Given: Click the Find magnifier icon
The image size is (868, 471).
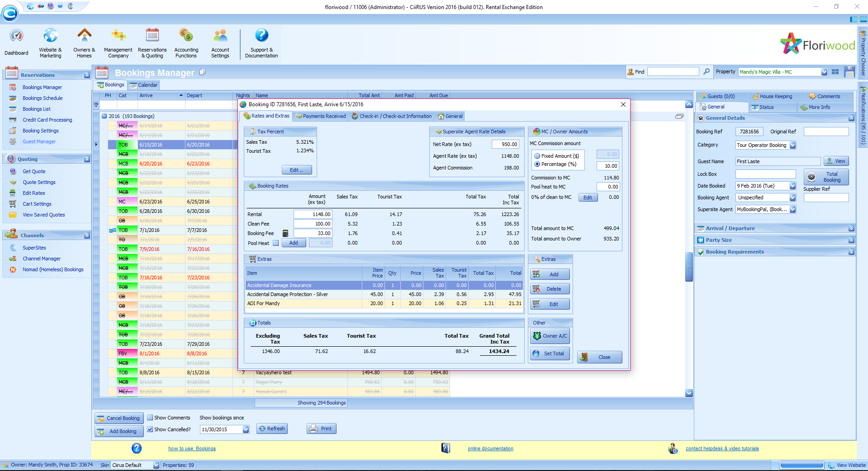Looking at the screenshot, I should pyautogui.click(x=707, y=71).
